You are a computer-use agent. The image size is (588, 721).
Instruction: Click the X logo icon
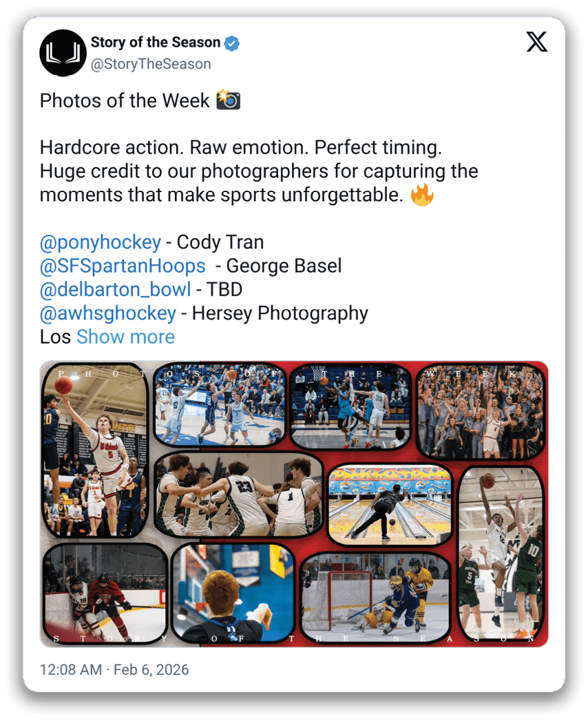click(536, 42)
